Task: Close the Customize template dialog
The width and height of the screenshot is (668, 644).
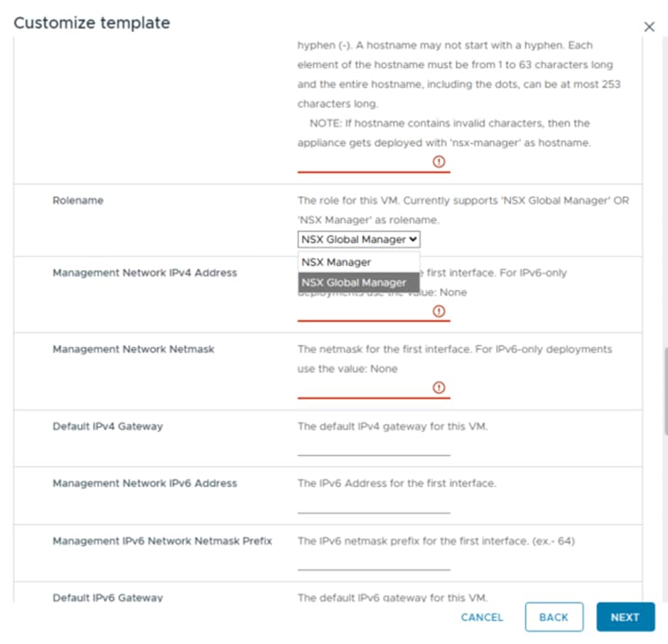Action: 649,26
